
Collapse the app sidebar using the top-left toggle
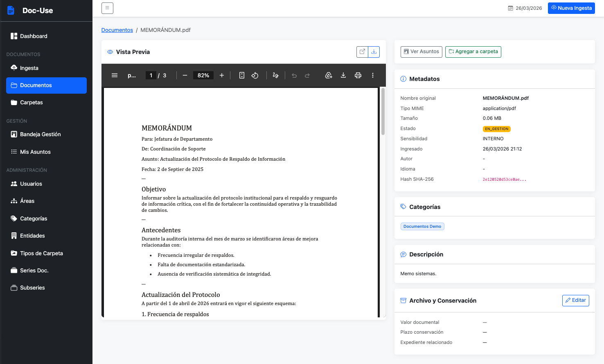click(x=107, y=8)
